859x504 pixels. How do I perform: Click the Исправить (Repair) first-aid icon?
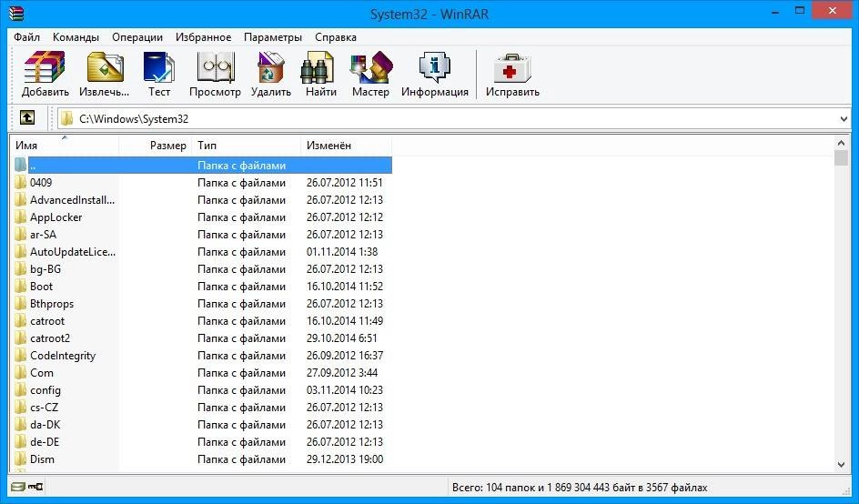(511, 67)
